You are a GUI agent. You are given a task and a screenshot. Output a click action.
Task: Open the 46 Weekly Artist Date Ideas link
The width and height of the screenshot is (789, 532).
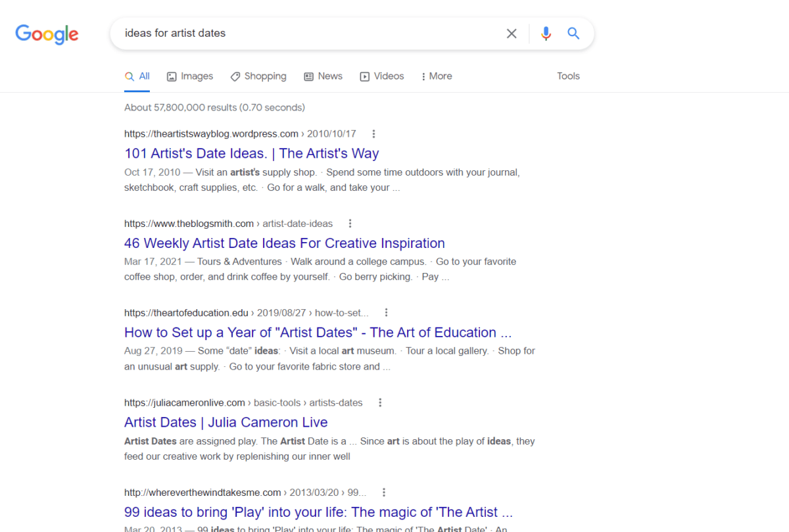[x=284, y=243]
